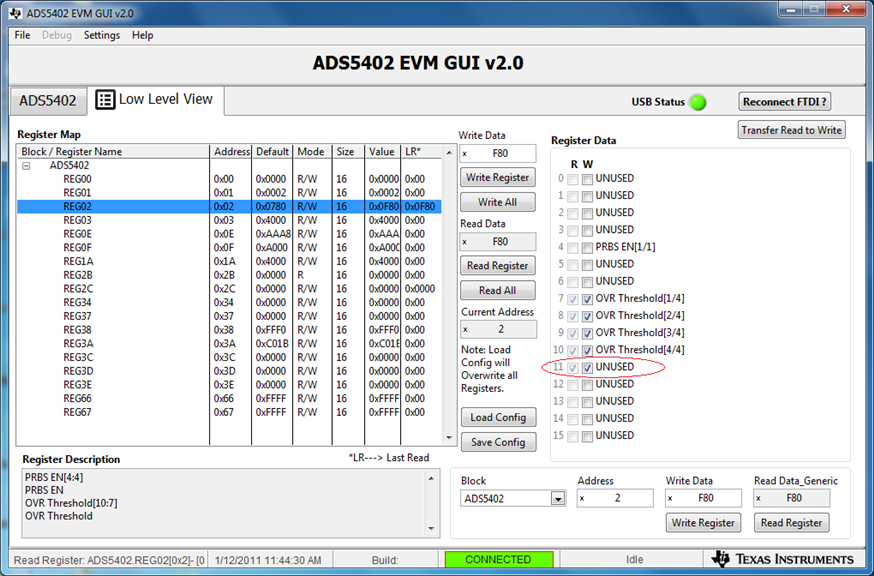Select the REG0E row

coord(229,234)
